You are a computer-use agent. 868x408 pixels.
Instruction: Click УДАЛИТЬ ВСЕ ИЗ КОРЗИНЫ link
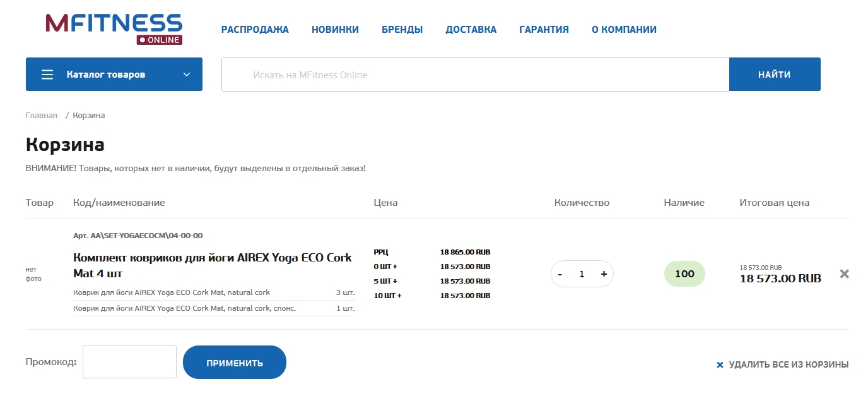click(x=789, y=365)
